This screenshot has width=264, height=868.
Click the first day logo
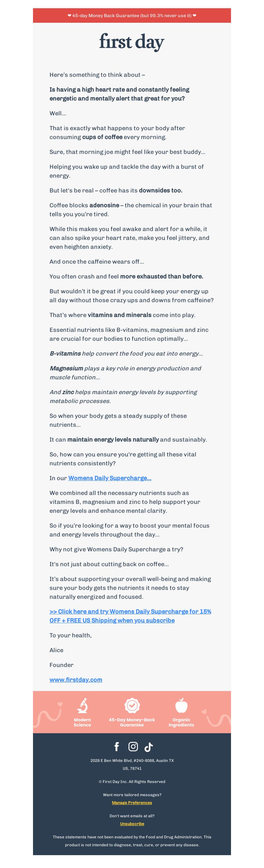[132, 42]
